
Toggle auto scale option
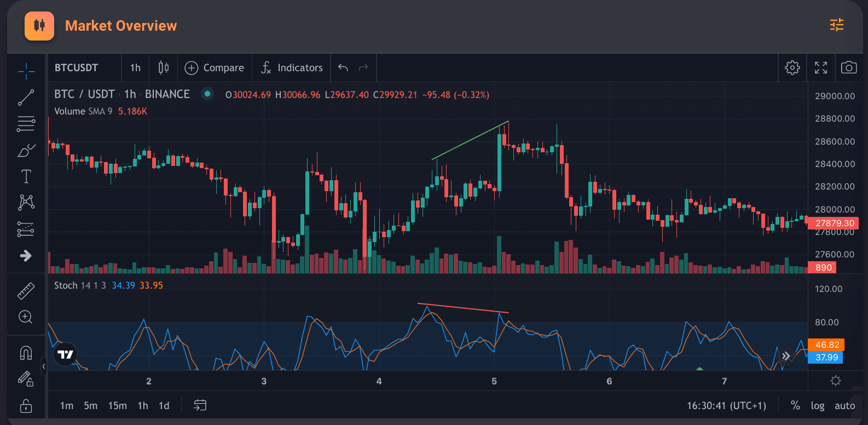click(844, 406)
